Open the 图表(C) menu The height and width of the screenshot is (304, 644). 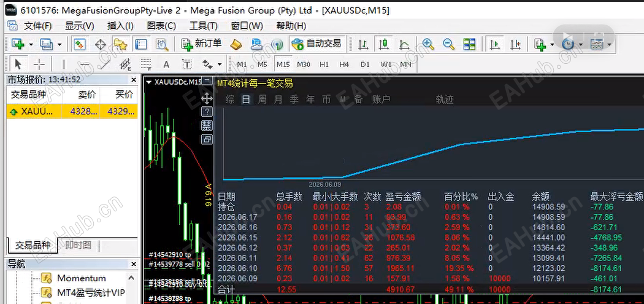tap(161, 26)
